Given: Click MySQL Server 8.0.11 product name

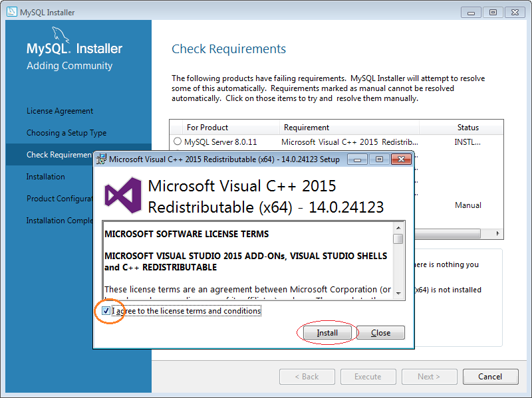Looking at the screenshot, I should pyautogui.click(x=221, y=142).
